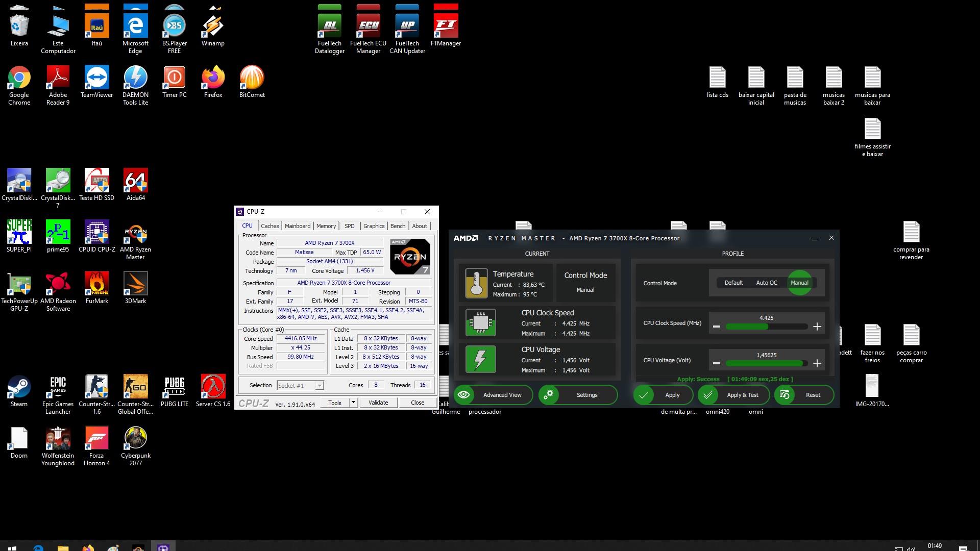Screen dimensions: 980x551
Task: Expand the Tools dropdown arrow in CPU-Z
Action: [x=353, y=403]
